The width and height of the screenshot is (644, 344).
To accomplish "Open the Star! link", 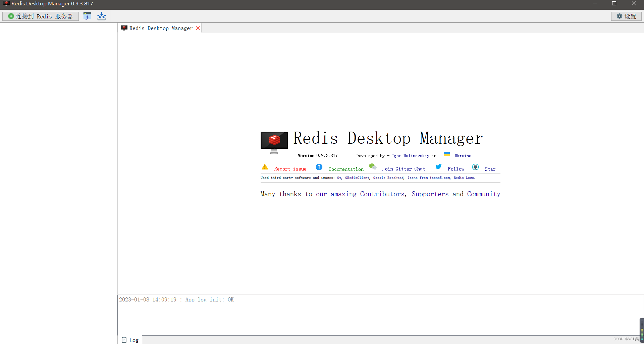I will pos(491,169).
